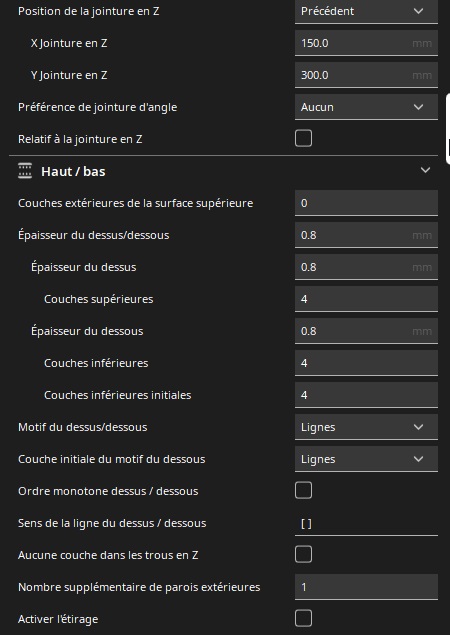Open Motif du dessus/dessous dropdown
This screenshot has width=450, height=635.
(x=366, y=427)
